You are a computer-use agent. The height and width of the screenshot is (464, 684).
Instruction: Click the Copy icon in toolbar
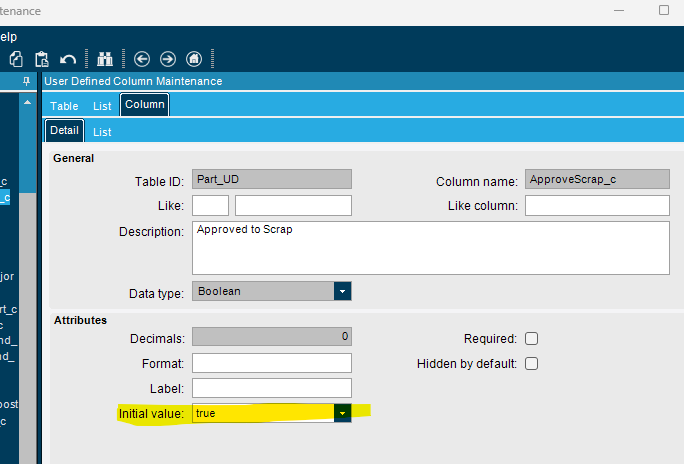click(x=16, y=59)
